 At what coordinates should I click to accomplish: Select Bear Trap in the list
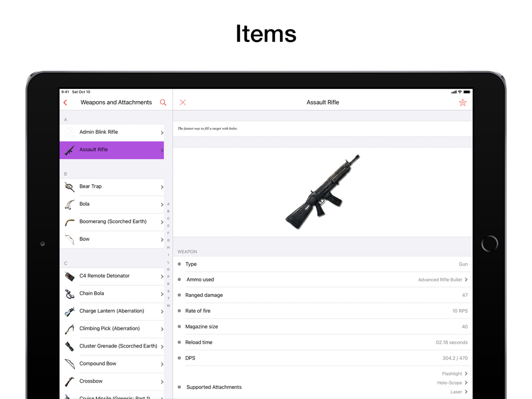click(x=112, y=187)
